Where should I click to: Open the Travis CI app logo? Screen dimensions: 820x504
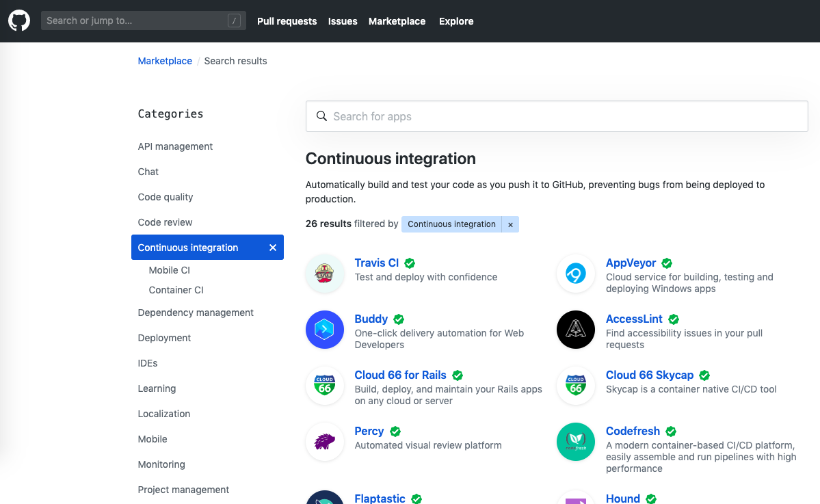click(325, 274)
